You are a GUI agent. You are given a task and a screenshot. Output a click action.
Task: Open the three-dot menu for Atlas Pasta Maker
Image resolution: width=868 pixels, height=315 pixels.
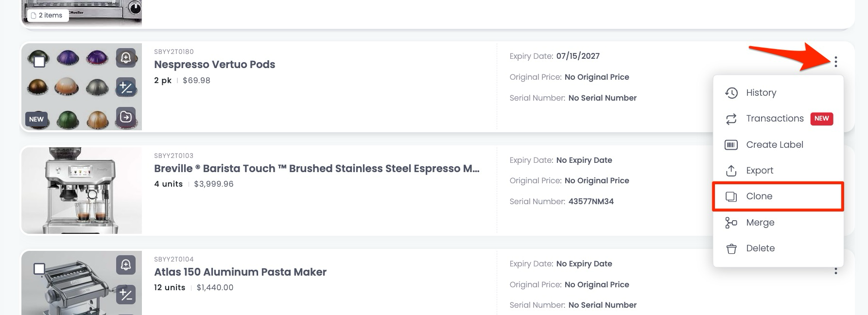point(836,271)
